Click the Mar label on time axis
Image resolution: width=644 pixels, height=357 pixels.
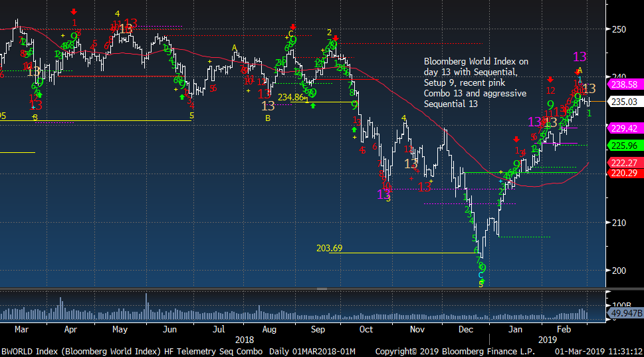[21, 330]
